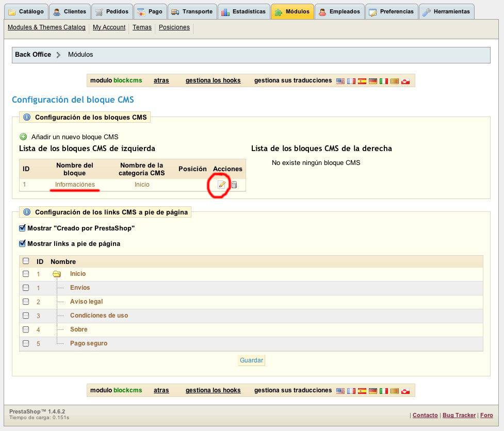Select the Módulos tab

tap(292, 11)
